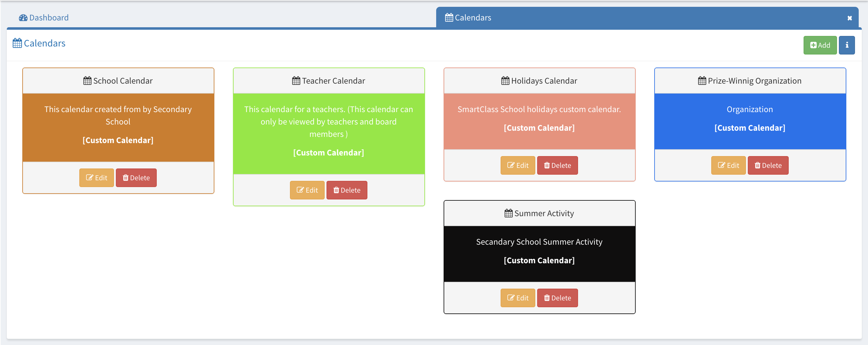
Task: Delete the School Calendar
Action: [x=136, y=177]
